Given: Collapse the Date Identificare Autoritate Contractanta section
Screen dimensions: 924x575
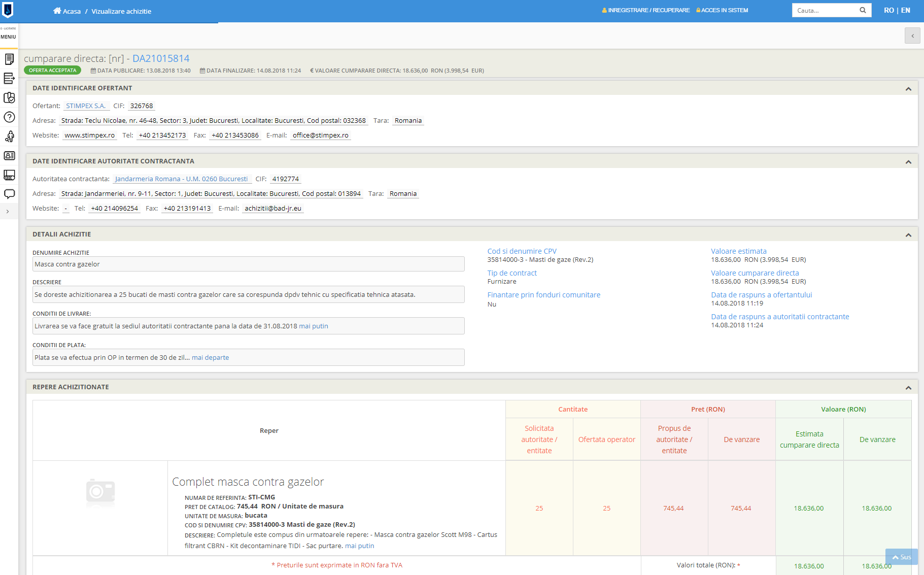Looking at the screenshot, I should 908,162.
